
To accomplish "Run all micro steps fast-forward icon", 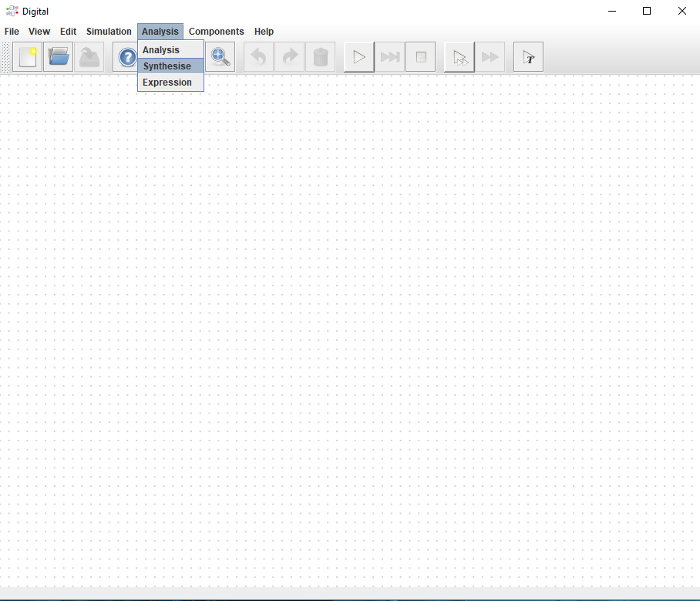I will point(490,57).
